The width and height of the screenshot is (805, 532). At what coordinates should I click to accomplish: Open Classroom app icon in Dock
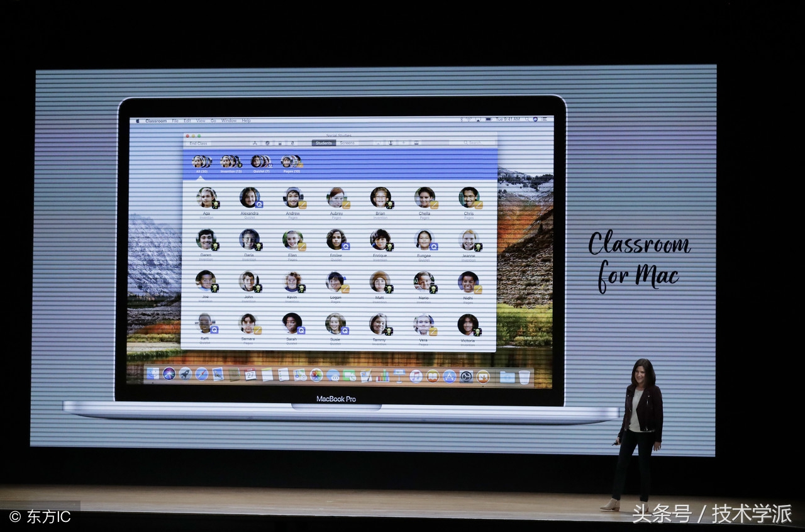(483, 376)
